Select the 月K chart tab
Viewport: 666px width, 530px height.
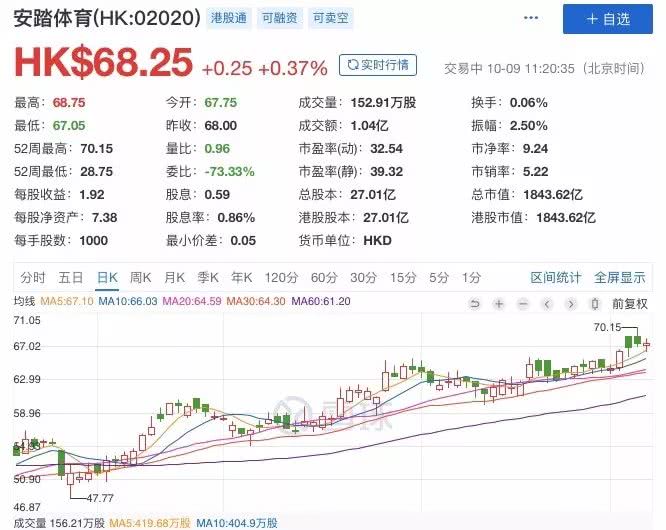(175, 278)
